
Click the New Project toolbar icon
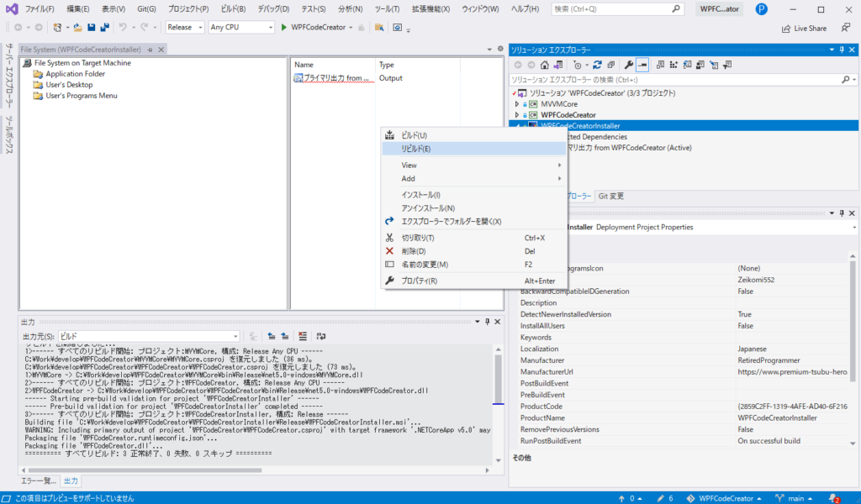pyautogui.click(x=58, y=28)
